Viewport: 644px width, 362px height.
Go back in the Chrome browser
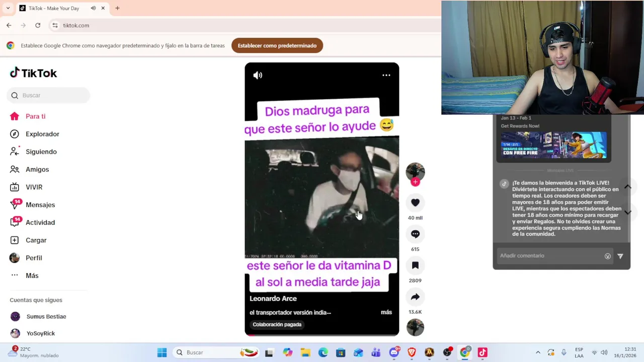pyautogui.click(x=9, y=25)
